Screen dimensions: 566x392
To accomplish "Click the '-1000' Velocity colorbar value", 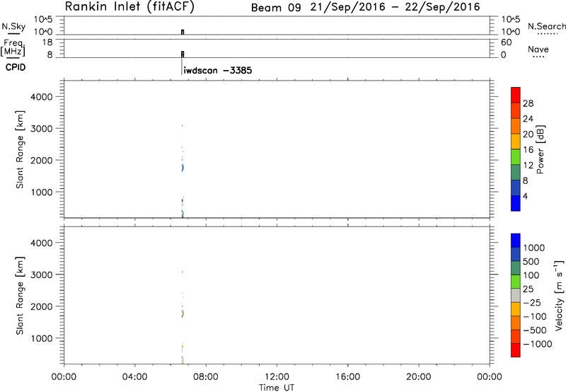I will pos(537,344).
